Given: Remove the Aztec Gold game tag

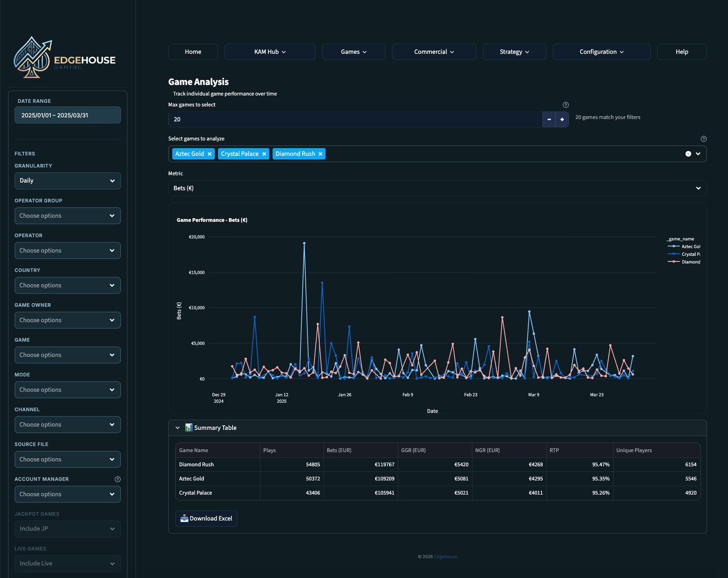Looking at the screenshot, I should (x=210, y=154).
